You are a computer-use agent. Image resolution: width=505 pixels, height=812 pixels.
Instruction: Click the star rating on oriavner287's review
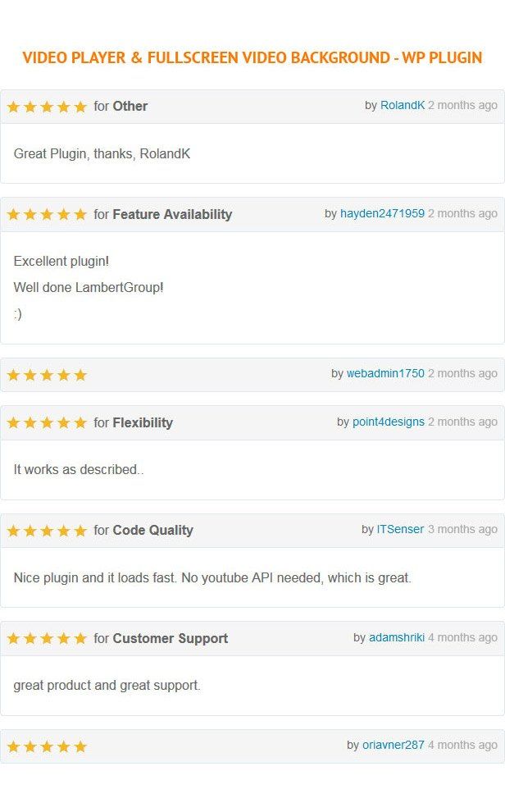pos(47,746)
